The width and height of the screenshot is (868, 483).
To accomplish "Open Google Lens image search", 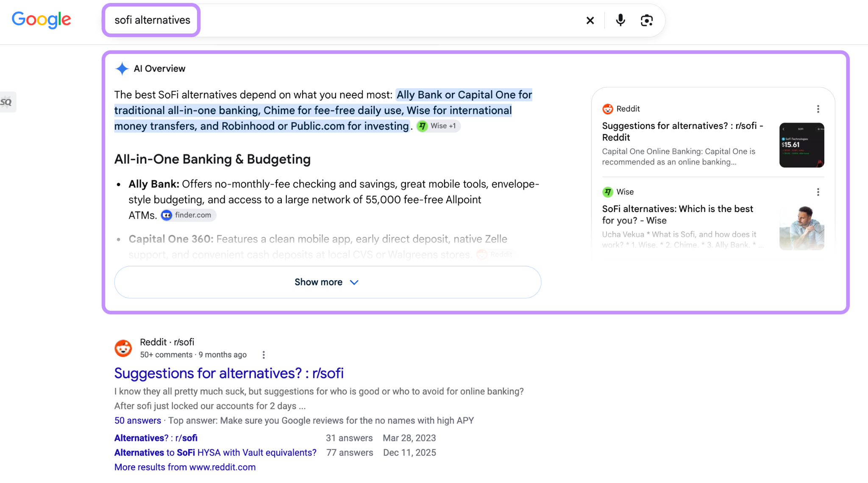I will 647,20.
